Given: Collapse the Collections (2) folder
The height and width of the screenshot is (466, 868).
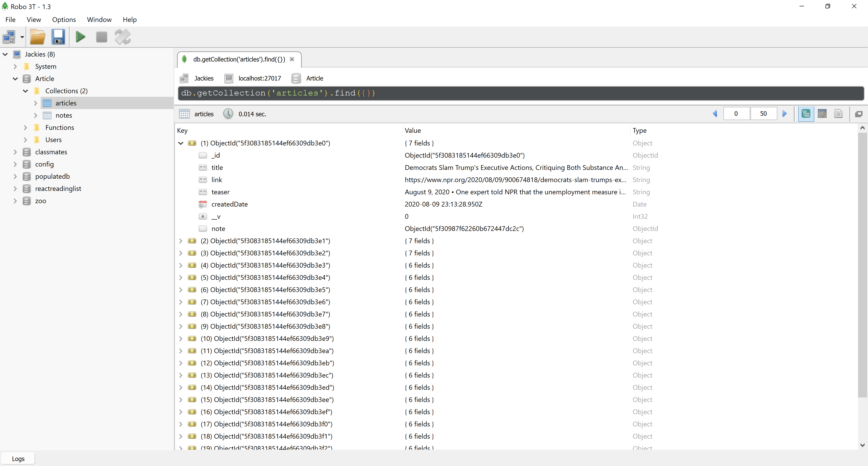Looking at the screenshot, I should 26,91.
